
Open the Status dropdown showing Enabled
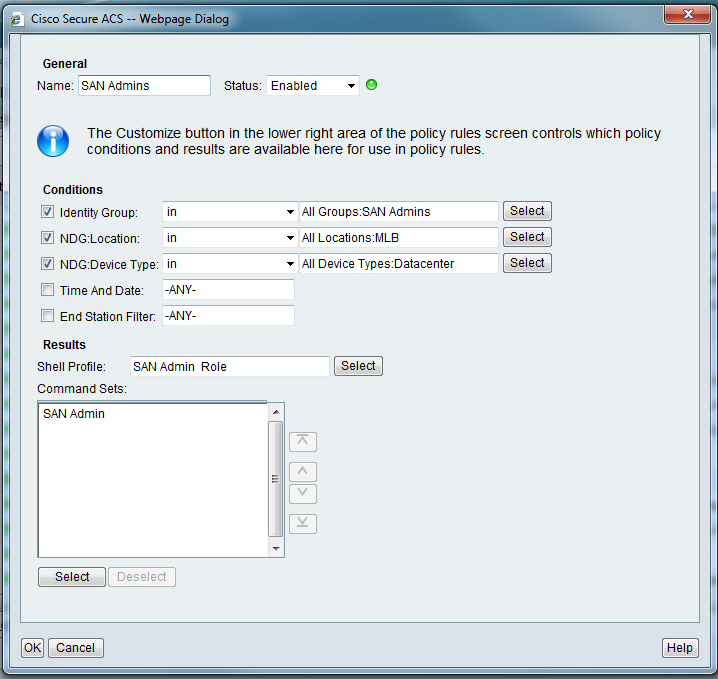(x=313, y=86)
